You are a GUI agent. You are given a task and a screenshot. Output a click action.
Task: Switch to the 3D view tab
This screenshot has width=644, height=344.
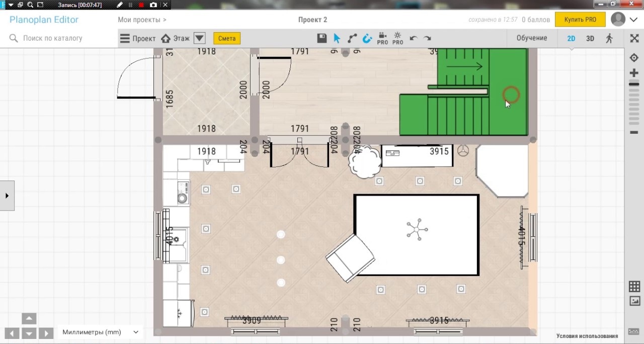click(590, 38)
